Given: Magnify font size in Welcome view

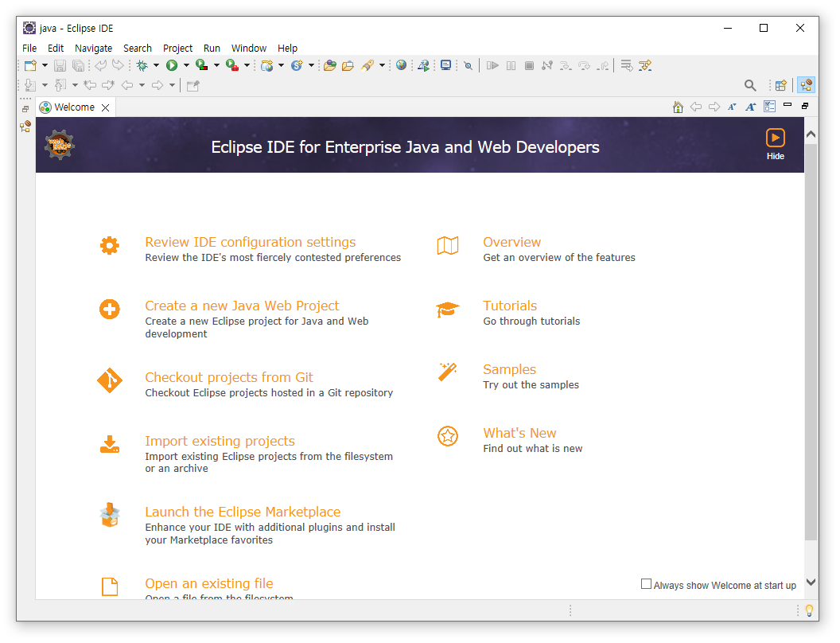Looking at the screenshot, I should click(751, 107).
